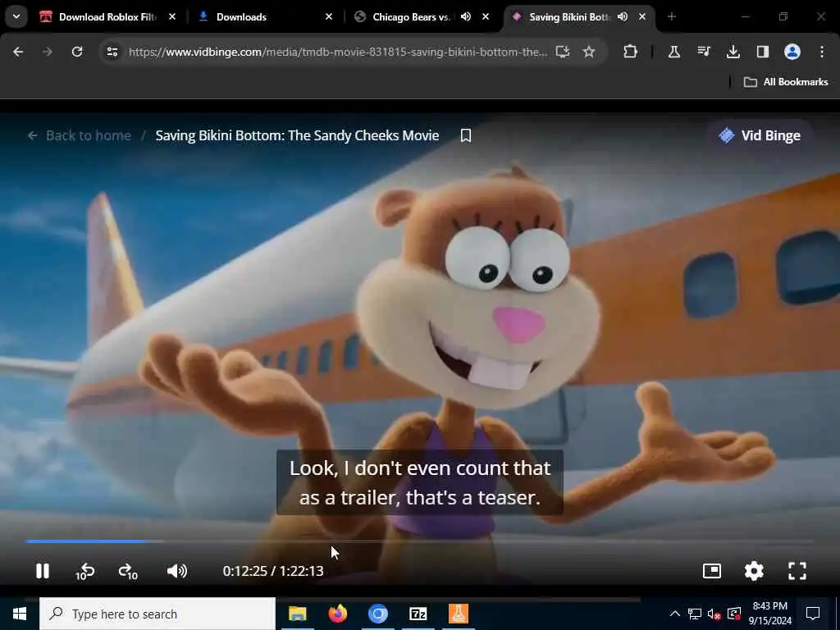This screenshot has height=630, width=840.
Task: Skip forward 10 seconds
Action: click(128, 572)
